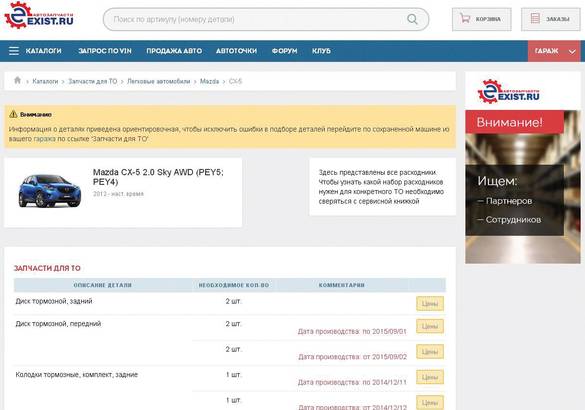Expand the Гараж dropdown
585x410 pixels.
pyautogui.click(x=554, y=51)
